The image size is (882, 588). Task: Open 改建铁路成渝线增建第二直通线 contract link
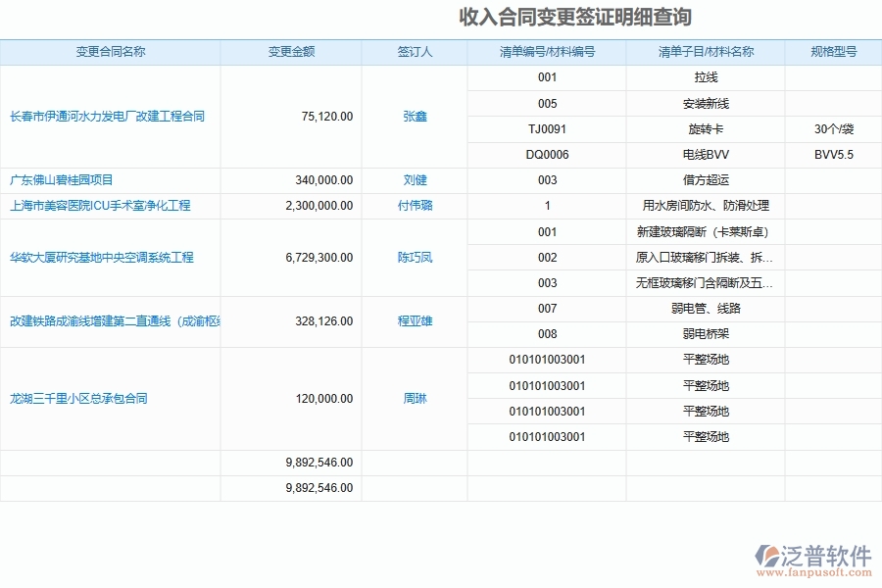point(111,320)
